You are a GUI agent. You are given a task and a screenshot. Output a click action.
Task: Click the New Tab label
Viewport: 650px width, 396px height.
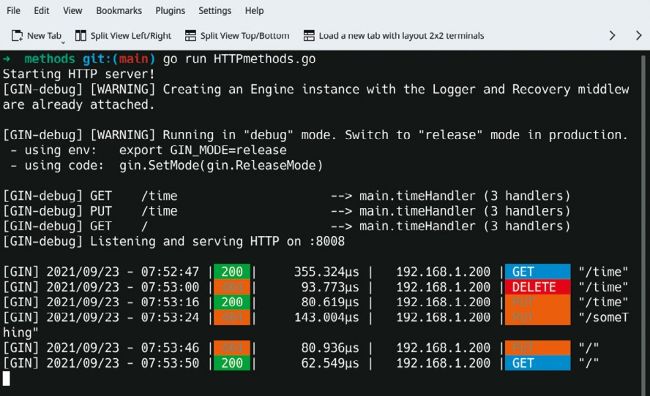point(44,36)
